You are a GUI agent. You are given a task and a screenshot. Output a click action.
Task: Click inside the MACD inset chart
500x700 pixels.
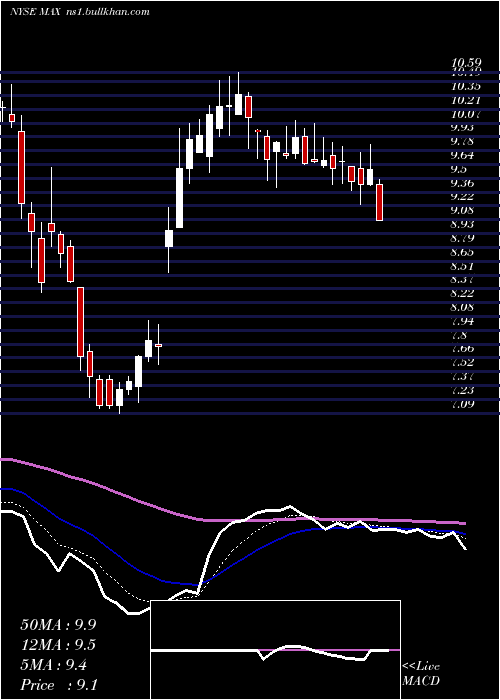tap(275, 650)
